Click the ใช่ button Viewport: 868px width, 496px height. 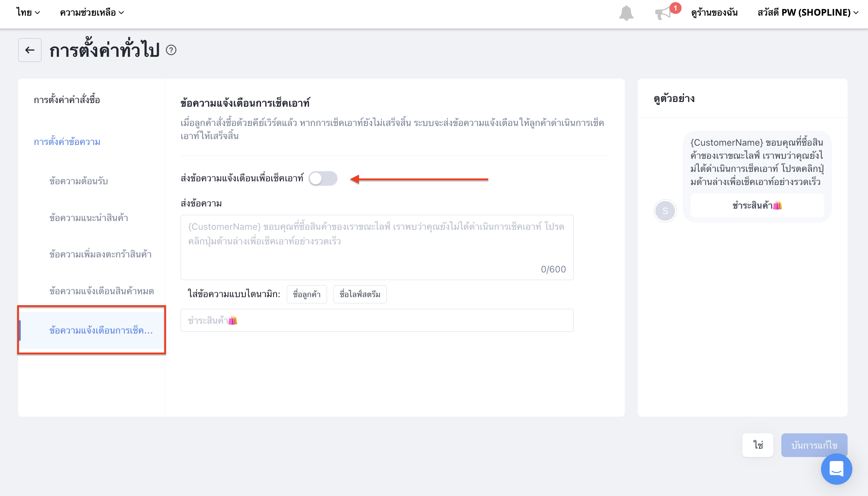click(758, 445)
